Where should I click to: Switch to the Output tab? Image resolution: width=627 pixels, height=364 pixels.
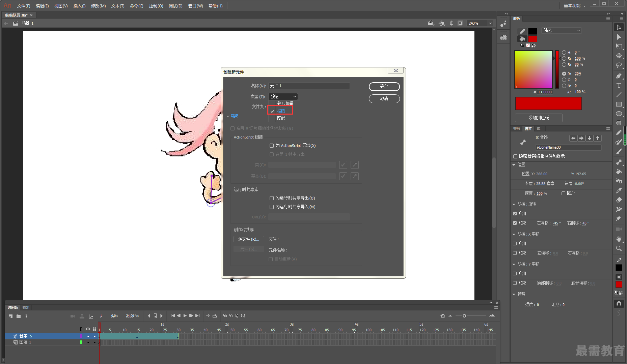[x=26, y=308]
